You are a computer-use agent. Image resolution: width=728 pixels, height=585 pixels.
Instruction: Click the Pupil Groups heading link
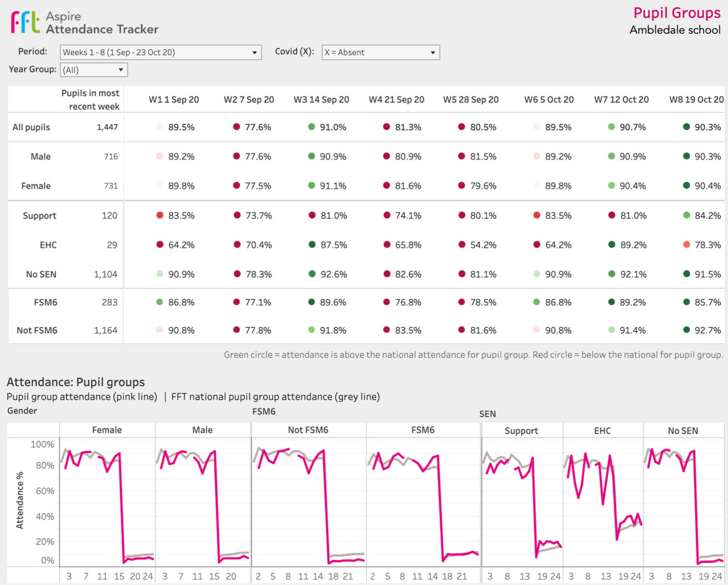pos(677,13)
